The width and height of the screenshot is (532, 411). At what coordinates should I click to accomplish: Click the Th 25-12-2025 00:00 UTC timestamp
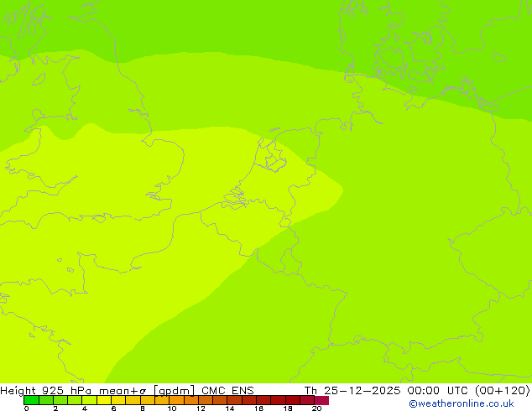pos(417,391)
